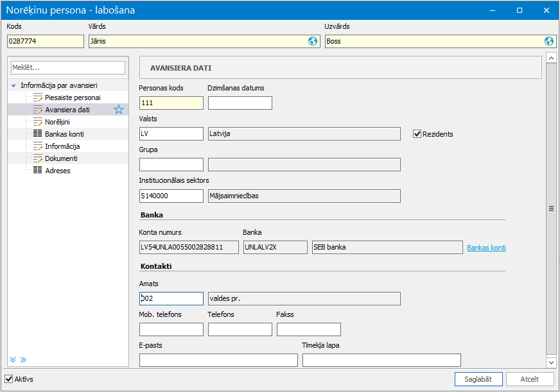This screenshot has width=560, height=392.
Task: Open the Informācija section
Action: 62,146
